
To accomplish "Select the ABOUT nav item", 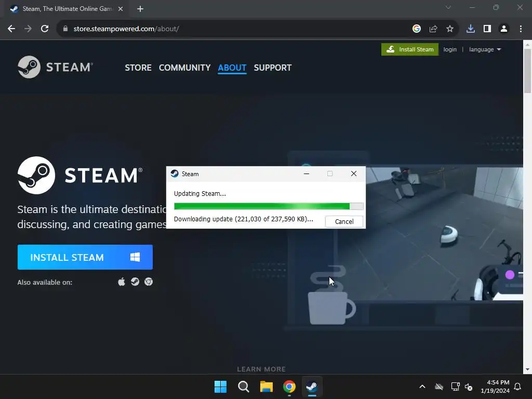I will coord(232,68).
